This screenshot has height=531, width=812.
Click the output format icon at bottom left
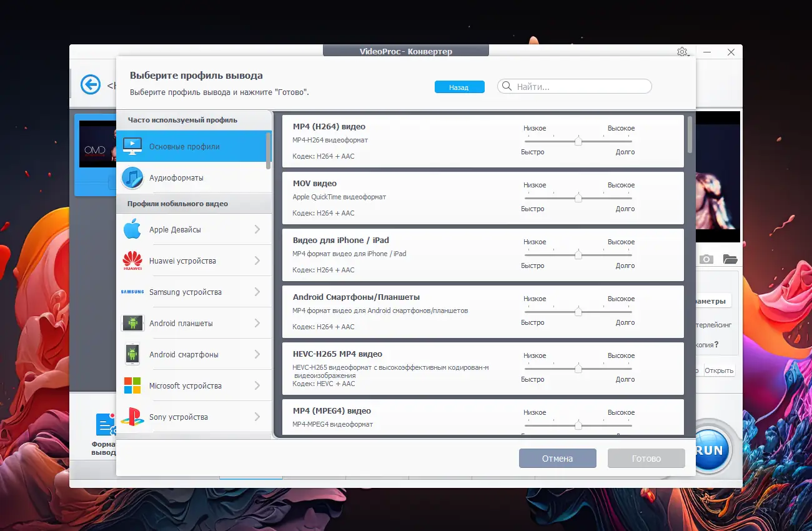pos(104,425)
